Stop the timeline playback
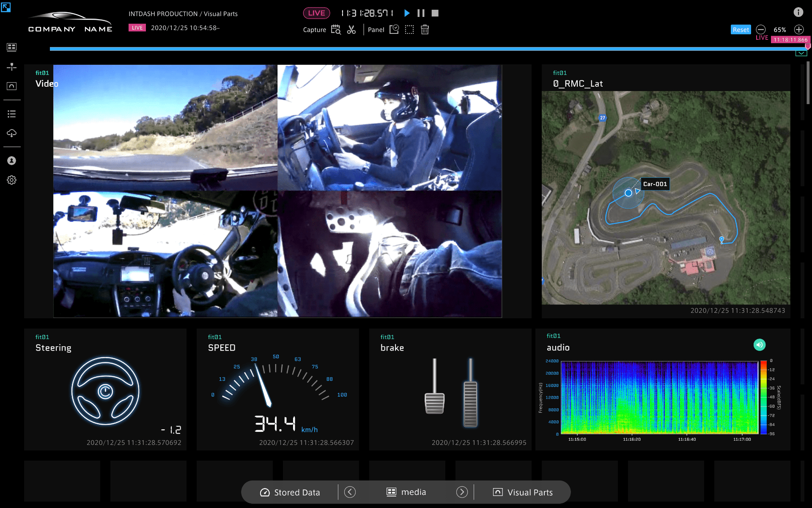 [435, 13]
